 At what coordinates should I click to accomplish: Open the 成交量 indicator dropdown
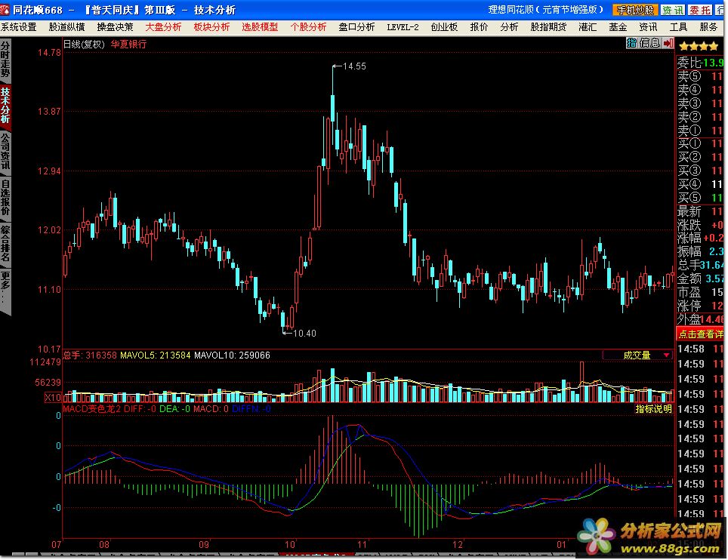coord(637,355)
